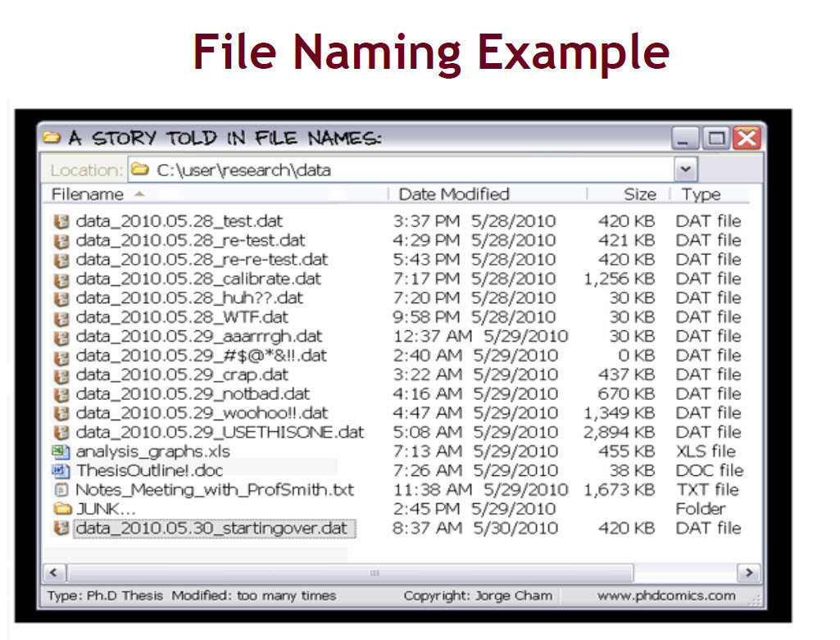The height and width of the screenshot is (640, 840).
Task: Select the file data_2010.05.28_WTF.dat
Action: (x=182, y=317)
